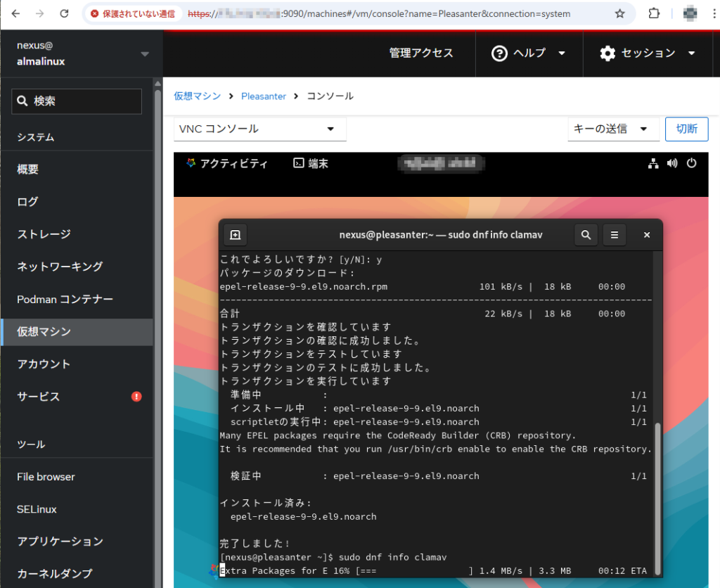Open ネットワーキング in the sidebar
The height and width of the screenshot is (588, 720).
(x=60, y=267)
